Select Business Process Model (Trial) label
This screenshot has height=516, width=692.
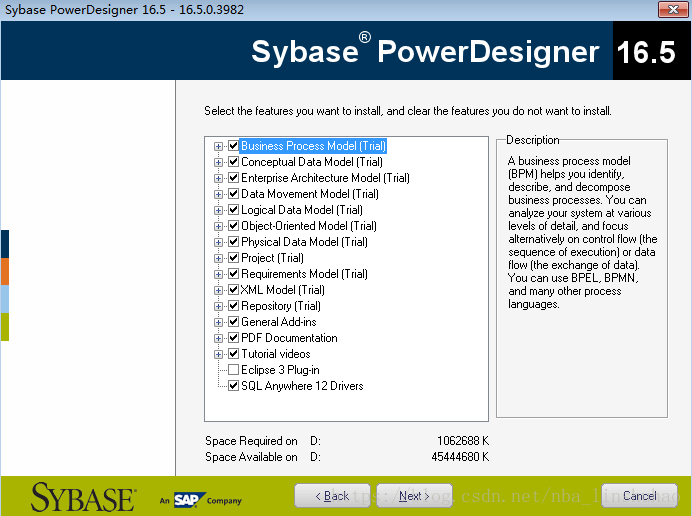pyautogui.click(x=313, y=146)
